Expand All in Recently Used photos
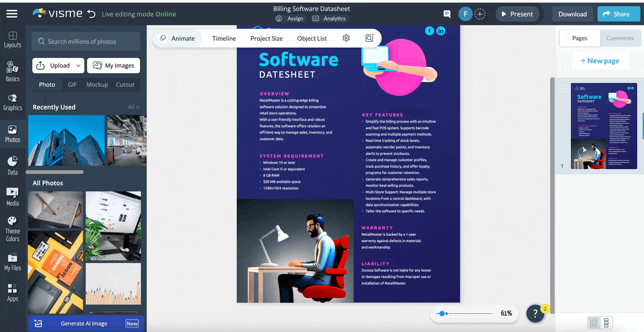This screenshot has height=332, width=644. click(133, 107)
